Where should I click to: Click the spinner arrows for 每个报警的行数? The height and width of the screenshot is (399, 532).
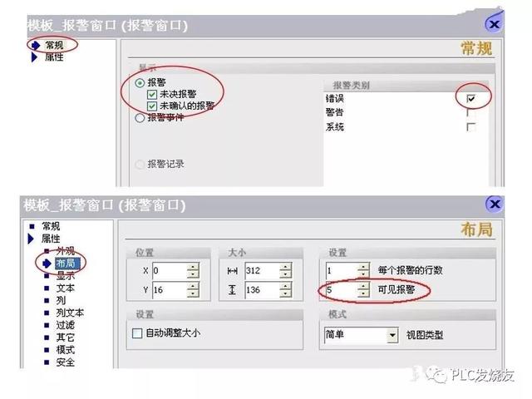coord(363,270)
